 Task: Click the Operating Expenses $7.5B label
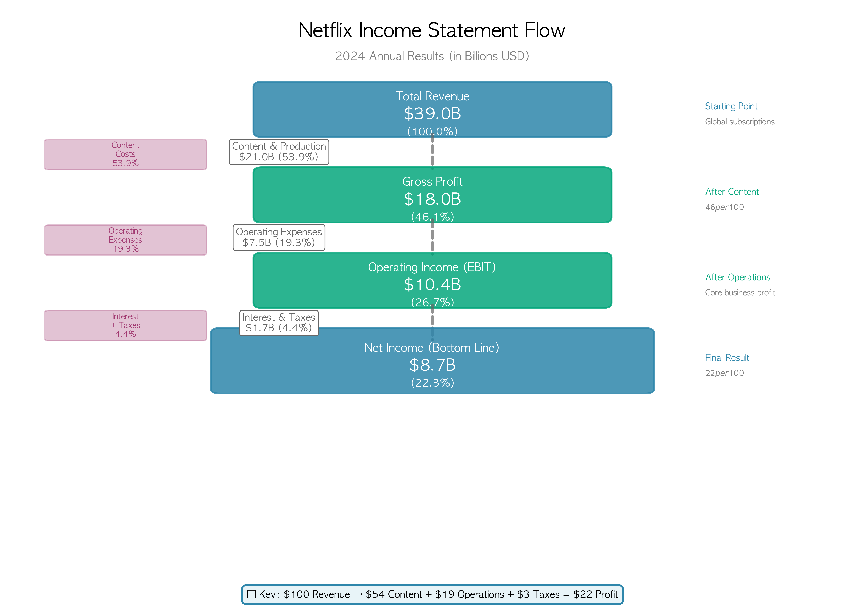click(279, 237)
